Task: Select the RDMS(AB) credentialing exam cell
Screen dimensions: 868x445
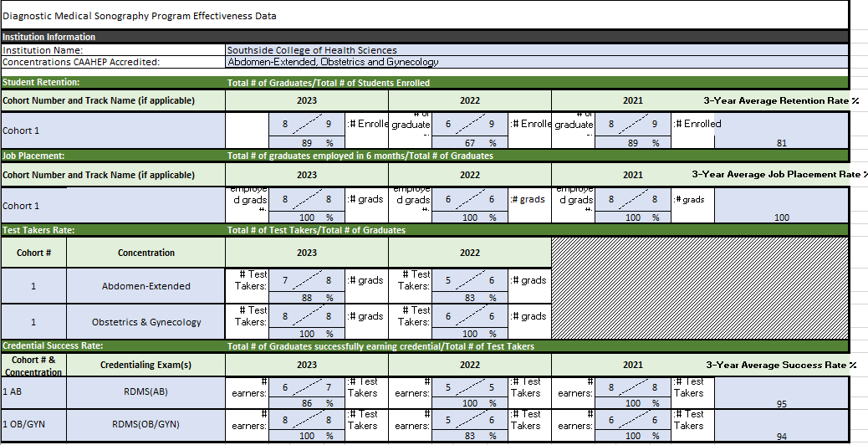Action: pyautogui.click(x=146, y=390)
